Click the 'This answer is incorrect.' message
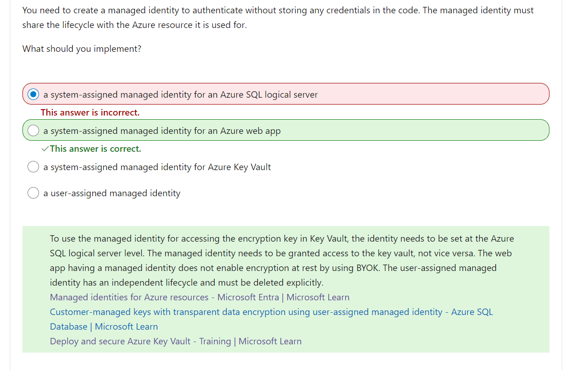Image resolution: width=588 pixels, height=370 pixels. point(90,112)
